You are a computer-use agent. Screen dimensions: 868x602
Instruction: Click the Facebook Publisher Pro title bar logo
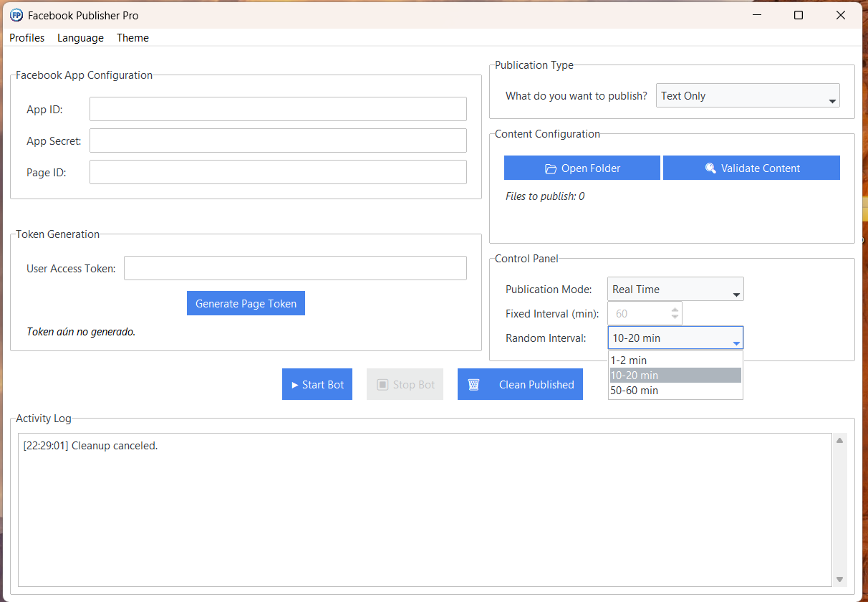tap(16, 15)
